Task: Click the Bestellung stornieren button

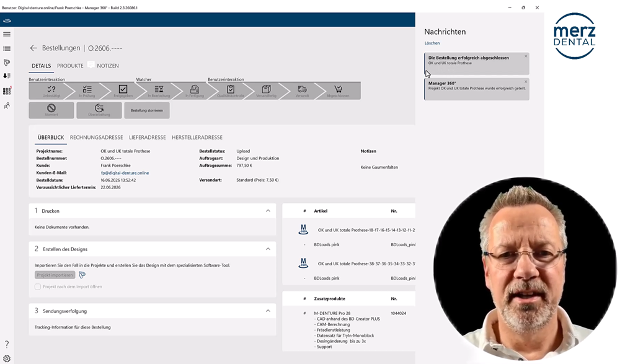Action: pyautogui.click(x=147, y=110)
